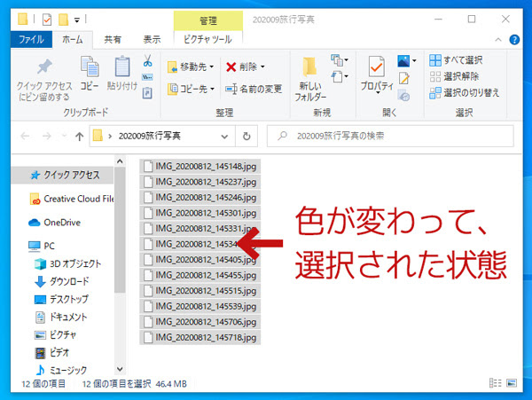Open the recent locations dropdown arrow
Viewport: 532px width, 400px height.
point(64,136)
